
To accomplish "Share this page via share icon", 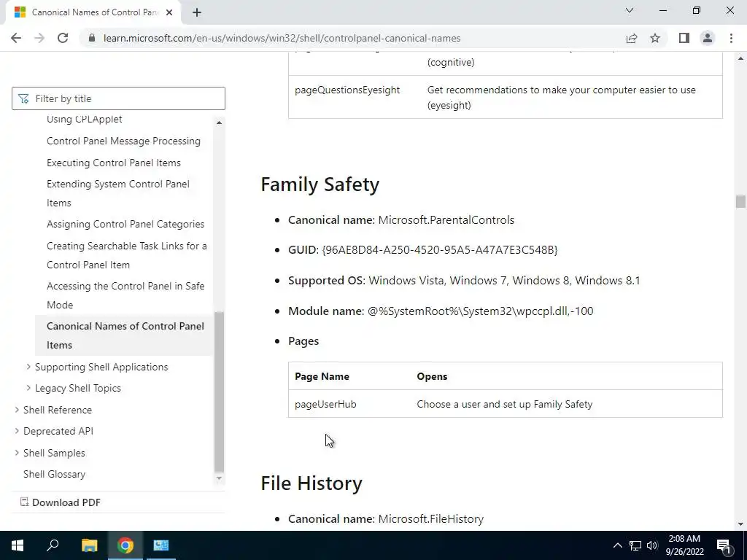I will coord(632,38).
